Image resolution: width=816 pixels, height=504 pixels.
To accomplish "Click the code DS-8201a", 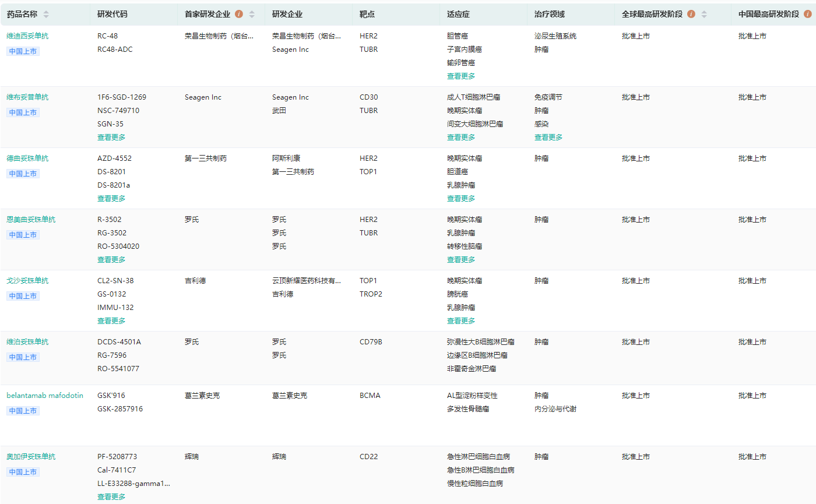I will [x=114, y=185].
